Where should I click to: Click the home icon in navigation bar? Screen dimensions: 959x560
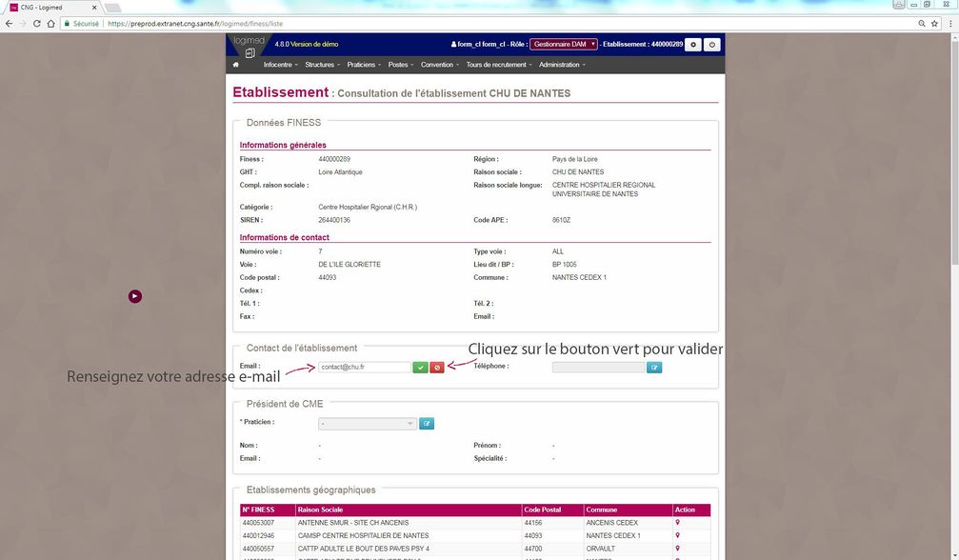(x=235, y=64)
